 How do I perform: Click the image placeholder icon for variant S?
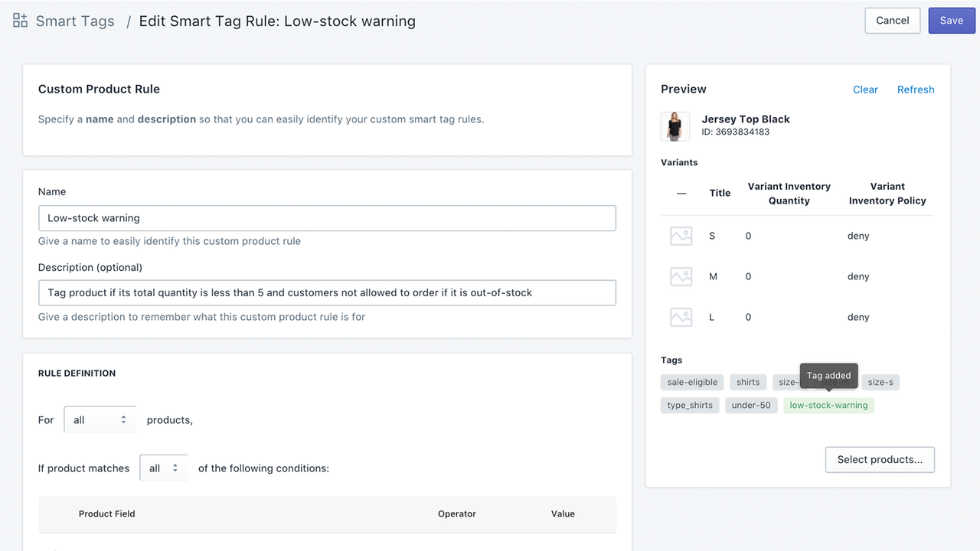[x=681, y=236]
